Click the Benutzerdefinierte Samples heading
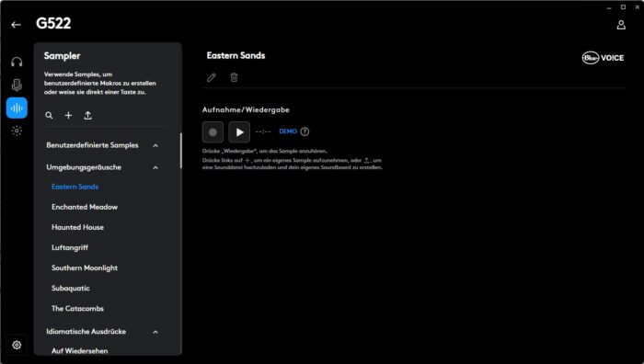The image size is (644, 364). (x=92, y=145)
